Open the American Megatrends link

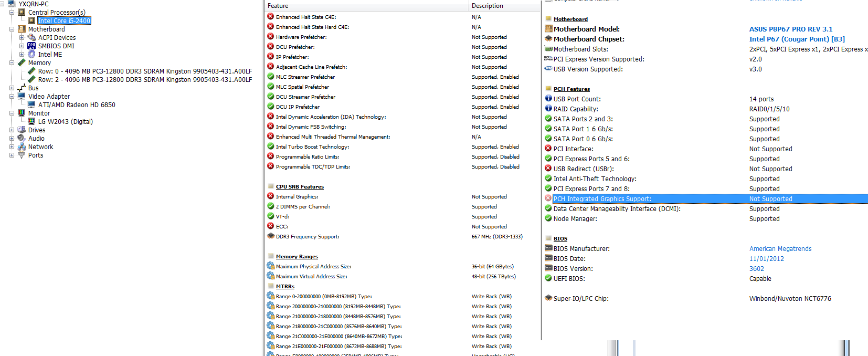pos(780,249)
